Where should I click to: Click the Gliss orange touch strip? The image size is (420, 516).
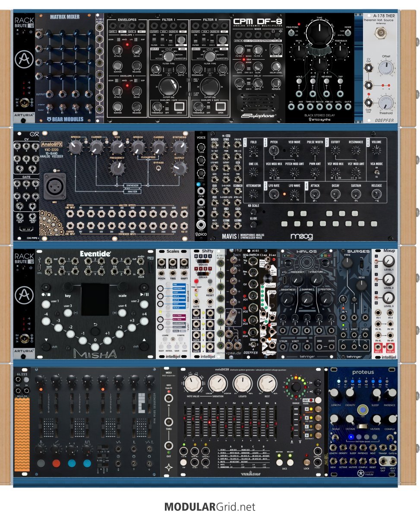[22, 434]
